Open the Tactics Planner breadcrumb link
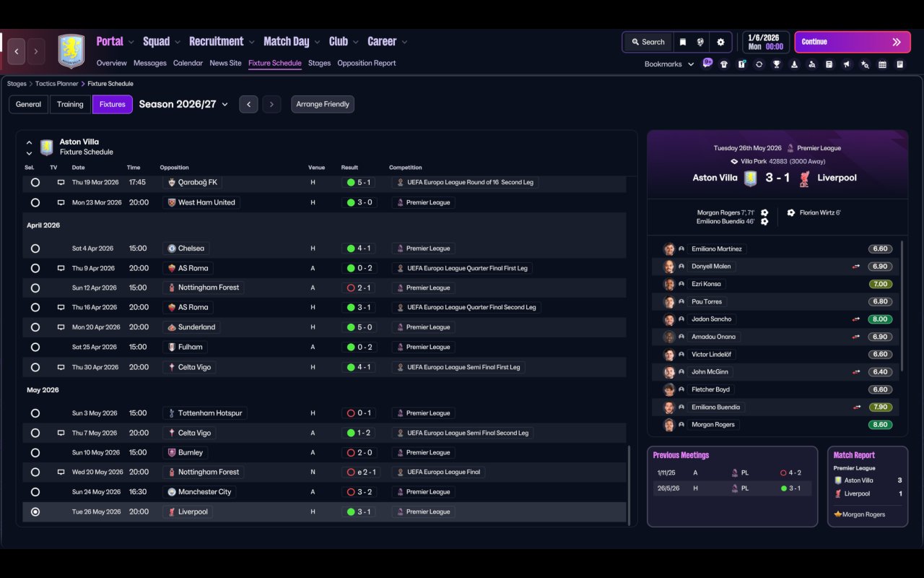The image size is (924, 578). (x=56, y=84)
